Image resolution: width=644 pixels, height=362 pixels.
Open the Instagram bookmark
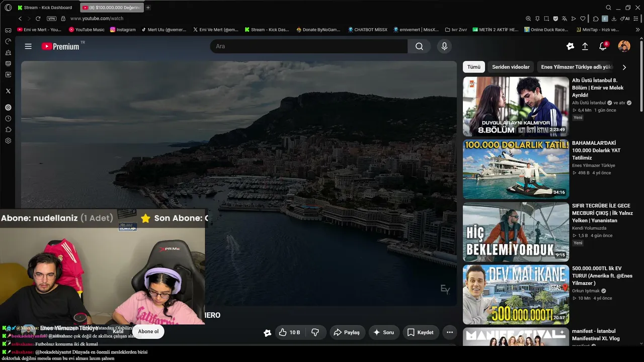pyautogui.click(x=122, y=30)
